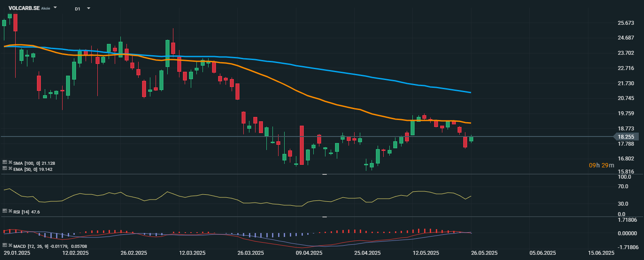
Task: Click the 26.03.2025 date on time axis
Action: [251, 253]
